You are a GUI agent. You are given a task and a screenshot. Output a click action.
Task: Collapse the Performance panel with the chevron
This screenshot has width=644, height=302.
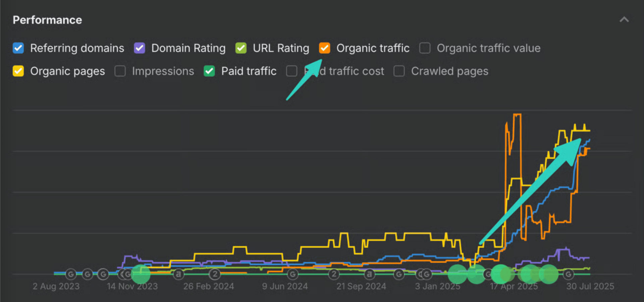pyautogui.click(x=624, y=19)
